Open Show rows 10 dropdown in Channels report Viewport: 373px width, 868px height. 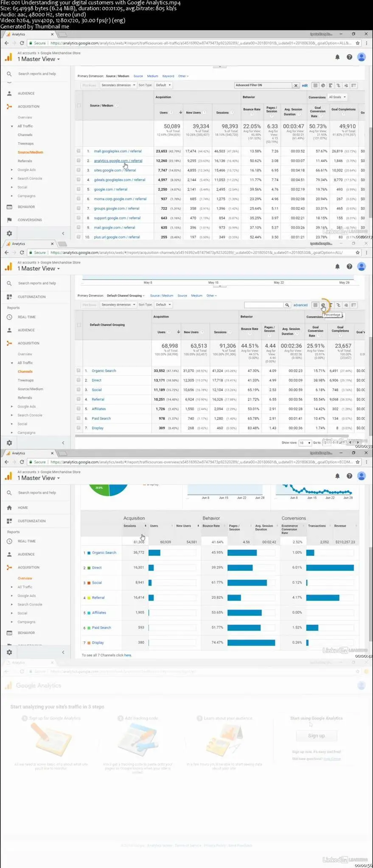coord(305,442)
